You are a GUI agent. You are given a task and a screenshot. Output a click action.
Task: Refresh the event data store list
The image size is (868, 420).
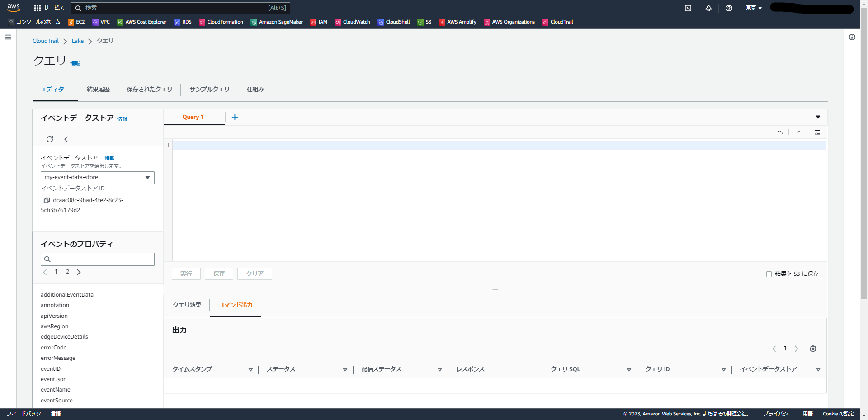tap(50, 139)
